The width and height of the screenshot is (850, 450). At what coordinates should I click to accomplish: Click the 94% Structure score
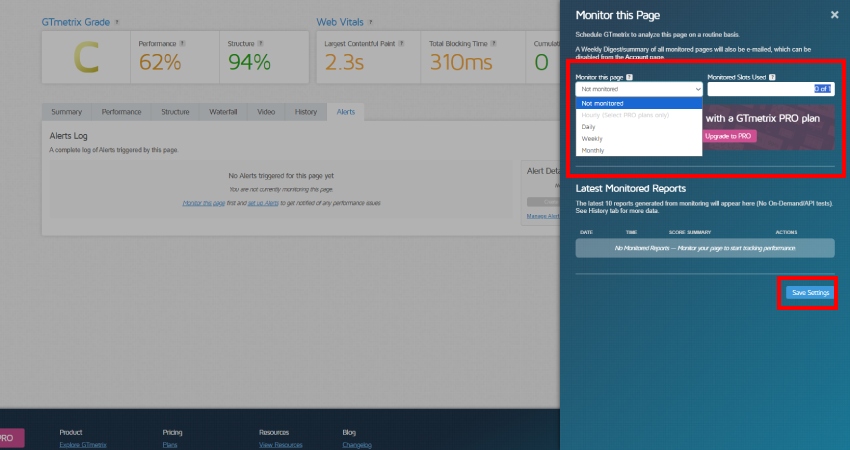click(249, 62)
